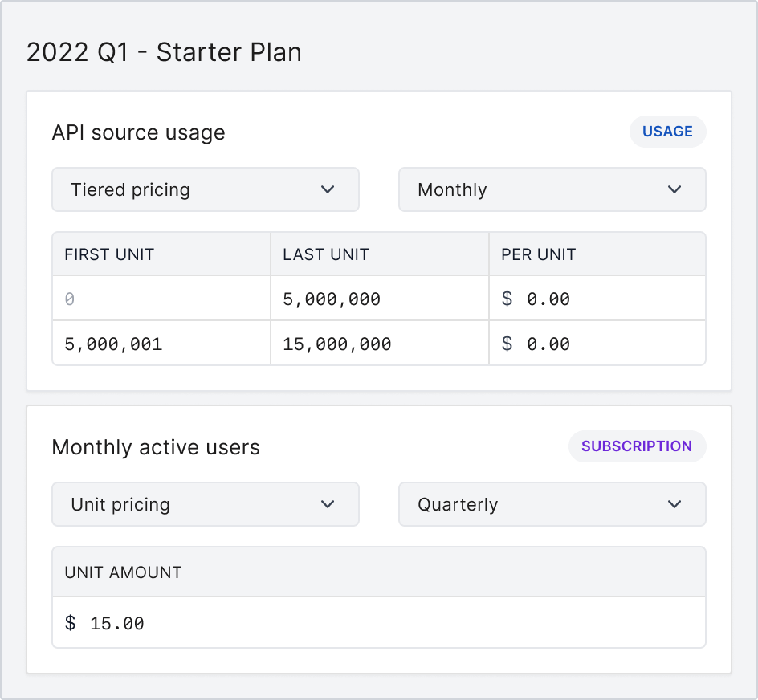Open the Tiered pricing dropdown
758x700 pixels.
point(205,189)
